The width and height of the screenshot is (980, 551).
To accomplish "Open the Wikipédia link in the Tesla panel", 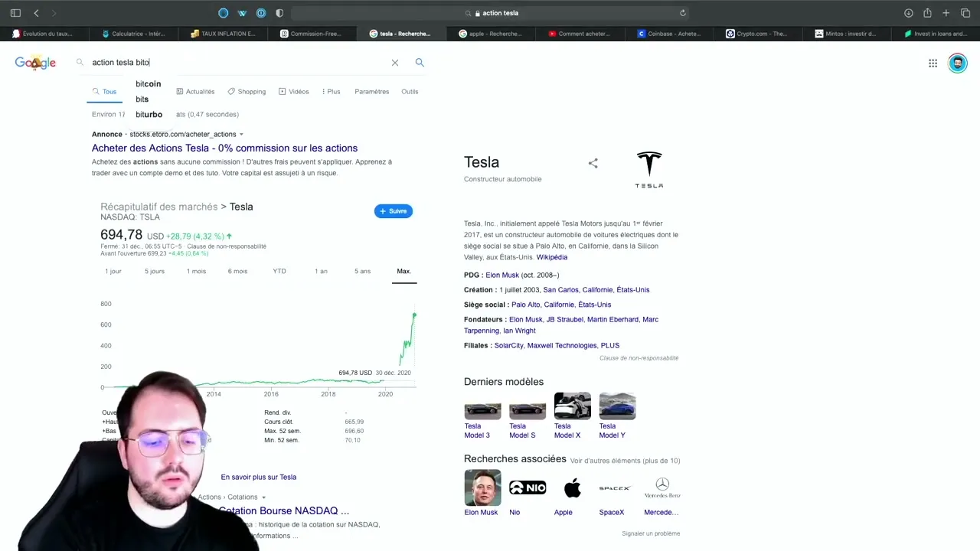I will click(x=552, y=257).
